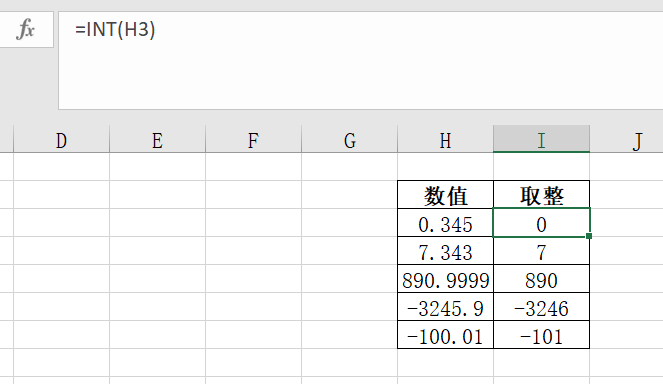Image resolution: width=663 pixels, height=384 pixels.
Task: Click the header cell 数值
Action: (445, 195)
